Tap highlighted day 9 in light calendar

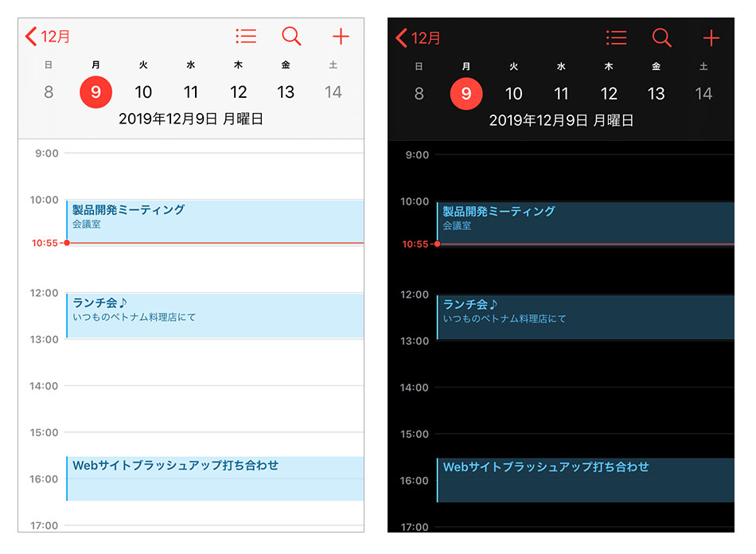[95, 92]
